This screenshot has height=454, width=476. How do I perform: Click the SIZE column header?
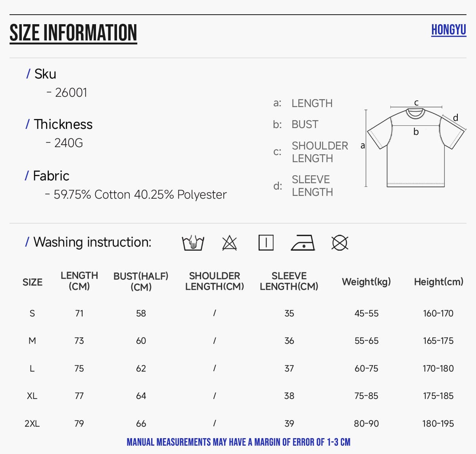[33, 282]
